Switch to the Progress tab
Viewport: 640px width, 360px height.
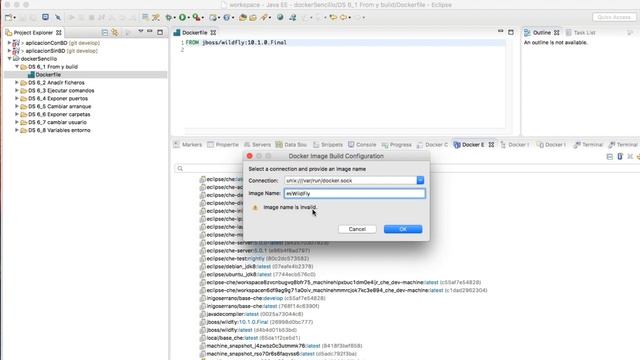pyautogui.click(x=397, y=144)
